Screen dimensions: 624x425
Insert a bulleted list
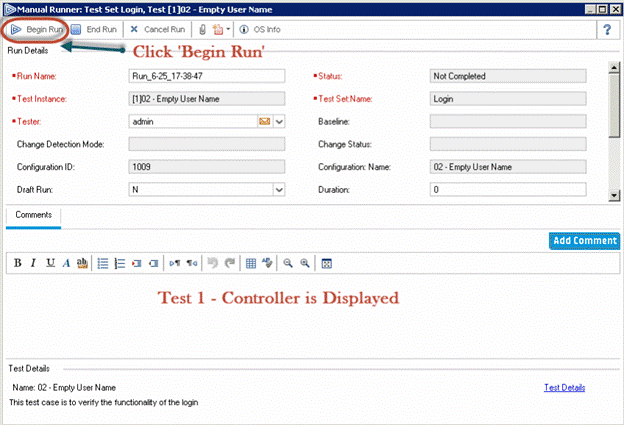[103, 263]
